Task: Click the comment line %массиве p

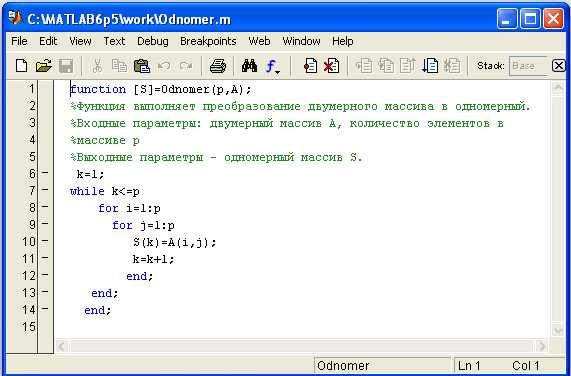Action: (105, 140)
